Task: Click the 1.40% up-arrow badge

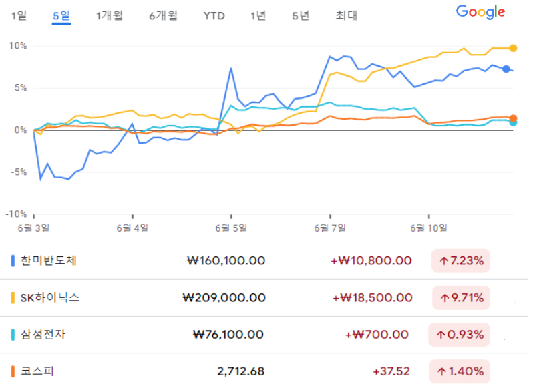Action: pos(461,371)
